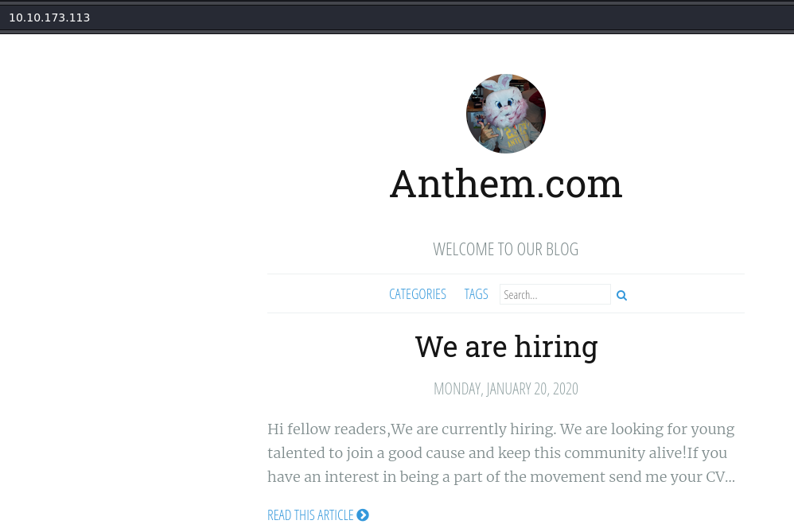Click the bunny avatar image
794x532 pixels.
(506, 114)
